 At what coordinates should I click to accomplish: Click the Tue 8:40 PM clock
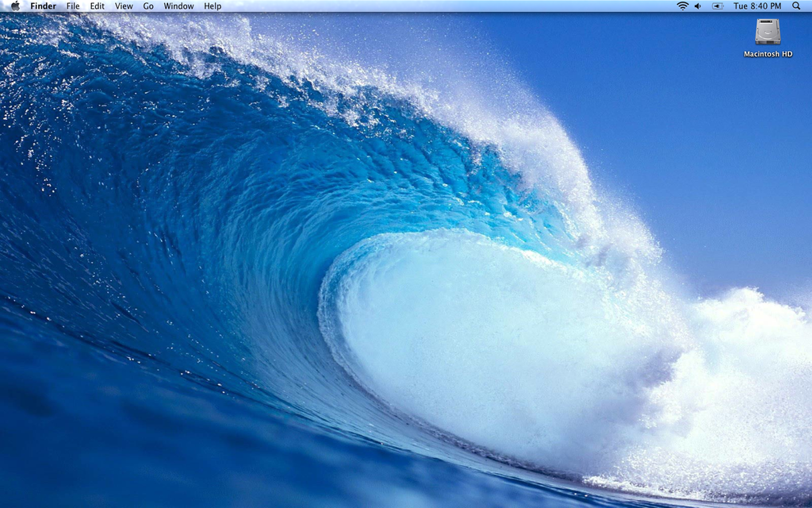757,6
